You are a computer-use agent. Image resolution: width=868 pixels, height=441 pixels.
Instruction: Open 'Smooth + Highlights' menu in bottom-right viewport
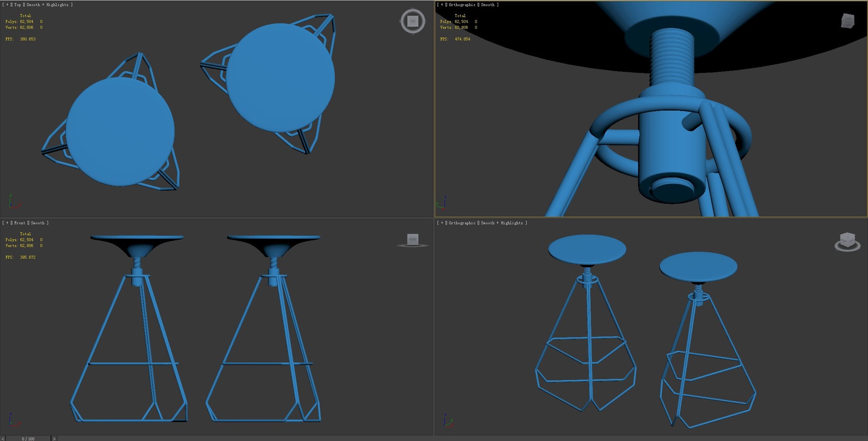[502, 223]
